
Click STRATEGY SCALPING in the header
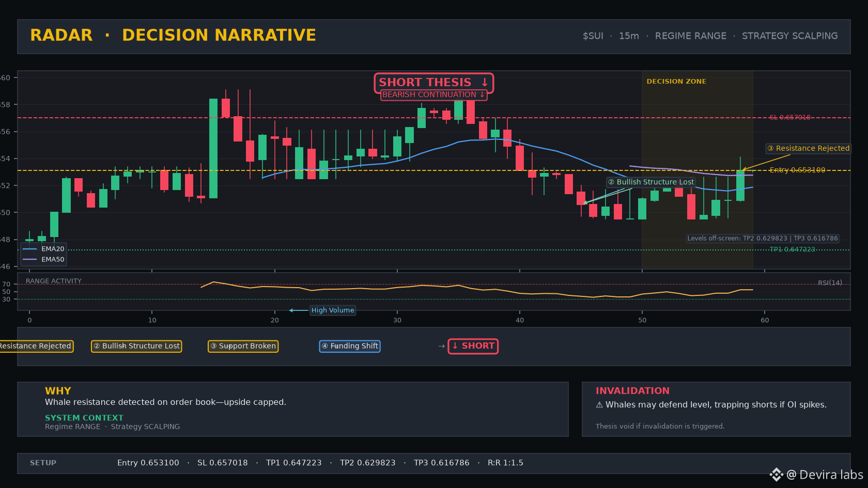[790, 36]
